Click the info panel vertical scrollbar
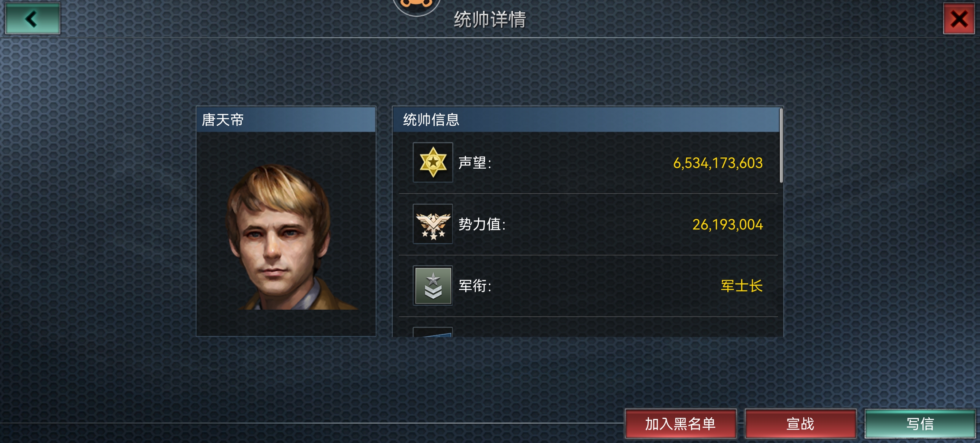The width and height of the screenshot is (980, 443). click(781, 146)
